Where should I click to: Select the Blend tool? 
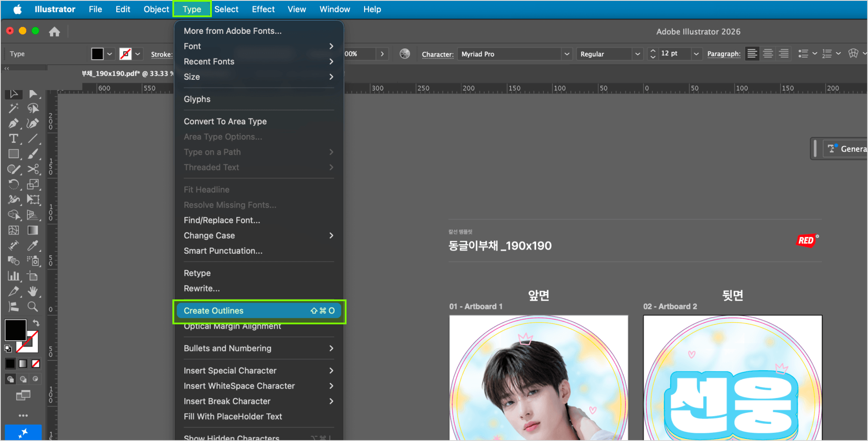(13, 261)
